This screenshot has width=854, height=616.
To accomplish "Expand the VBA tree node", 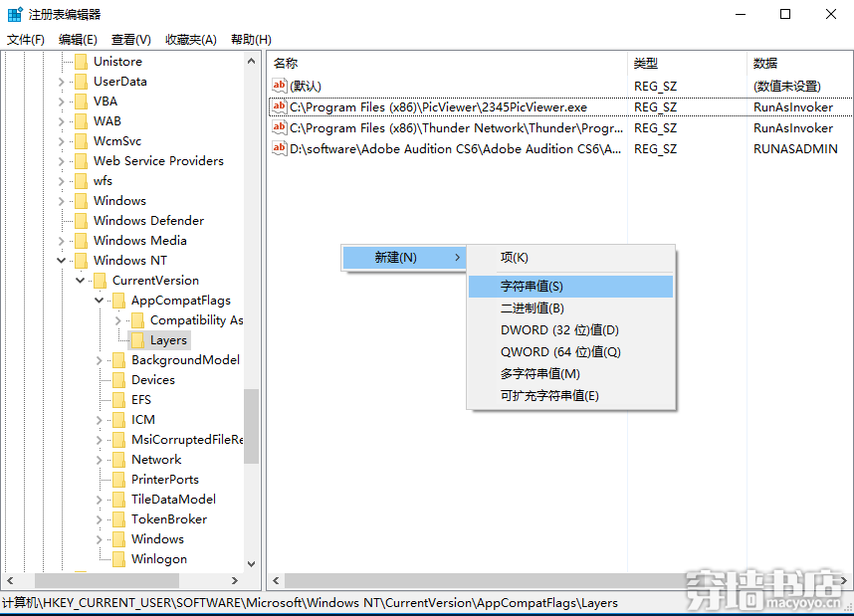I will 61,102.
